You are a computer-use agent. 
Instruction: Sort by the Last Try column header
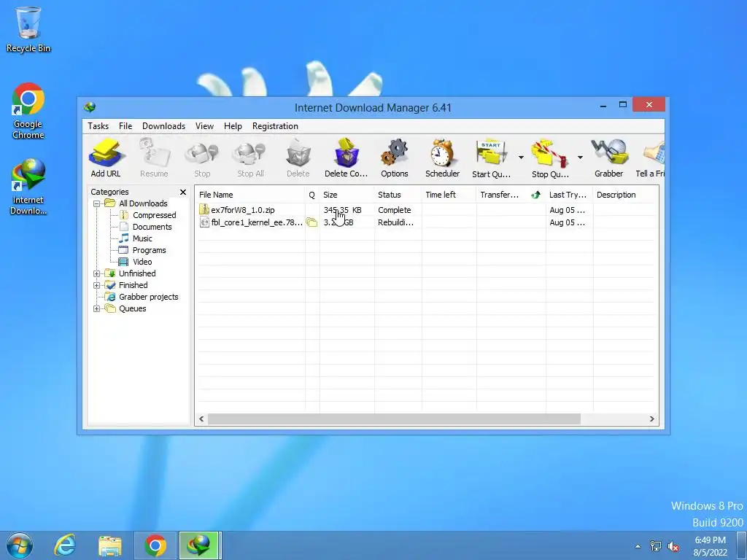pyautogui.click(x=569, y=195)
